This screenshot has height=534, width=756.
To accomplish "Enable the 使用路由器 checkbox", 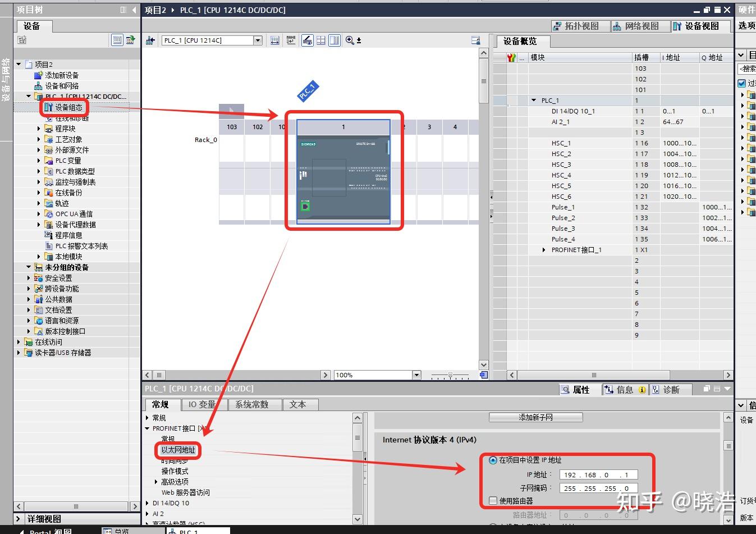I will [x=493, y=501].
